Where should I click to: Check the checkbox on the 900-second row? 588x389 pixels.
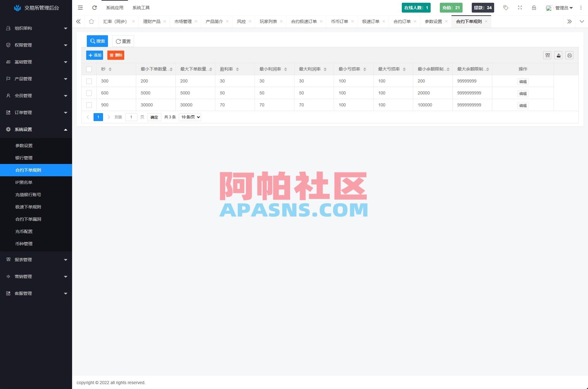coord(89,105)
